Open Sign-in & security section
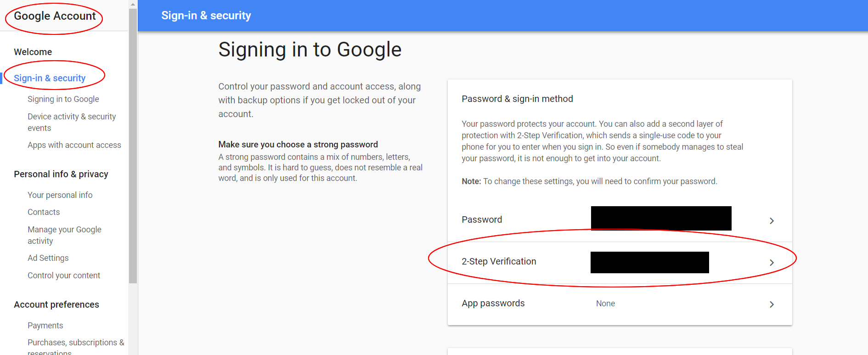This screenshot has height=355, width=868. click(x=50, y=78)
